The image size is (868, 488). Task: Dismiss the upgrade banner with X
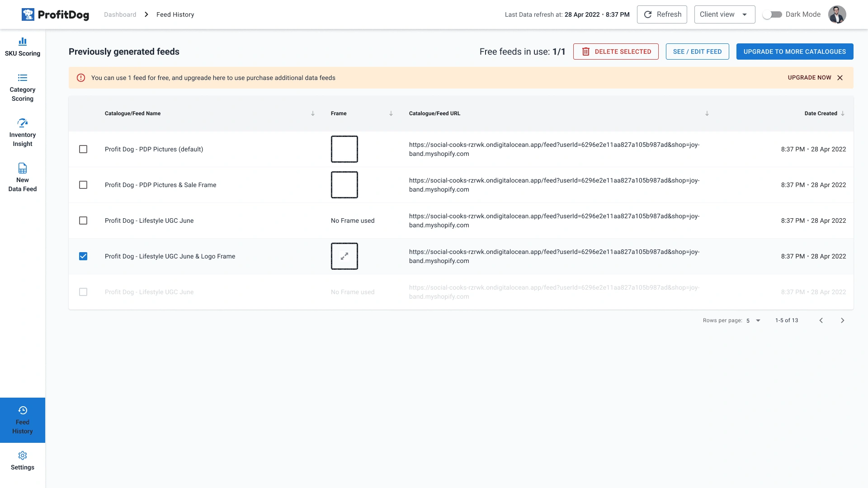tap(840, 78)
